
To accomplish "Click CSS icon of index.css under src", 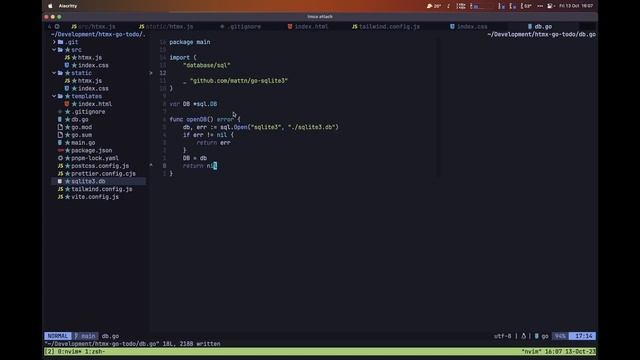I will click(67, 65).
